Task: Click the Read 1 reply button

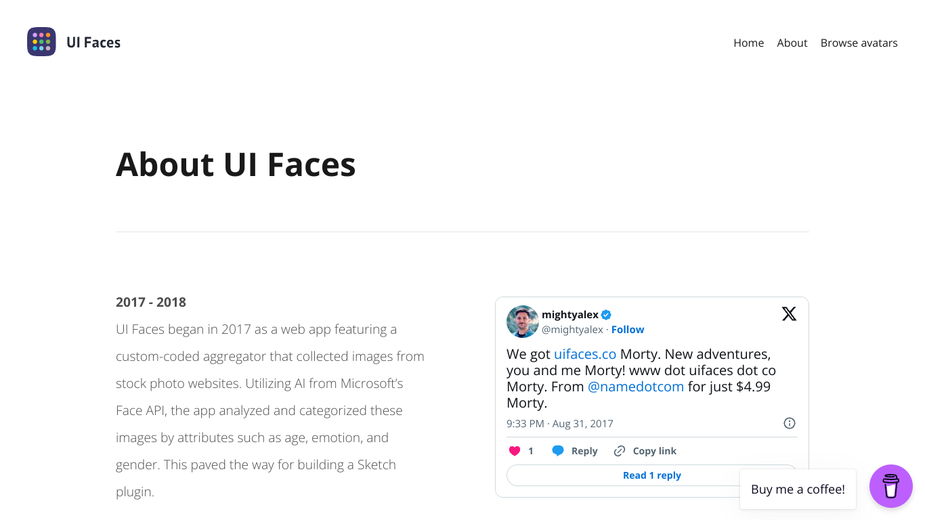Action: coord(652,475)
